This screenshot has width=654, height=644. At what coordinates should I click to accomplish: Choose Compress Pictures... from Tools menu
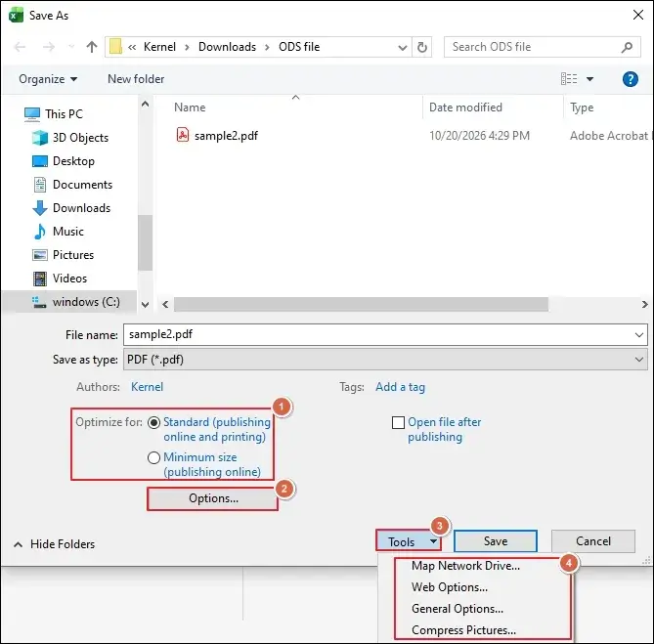(x=463, y=630)
